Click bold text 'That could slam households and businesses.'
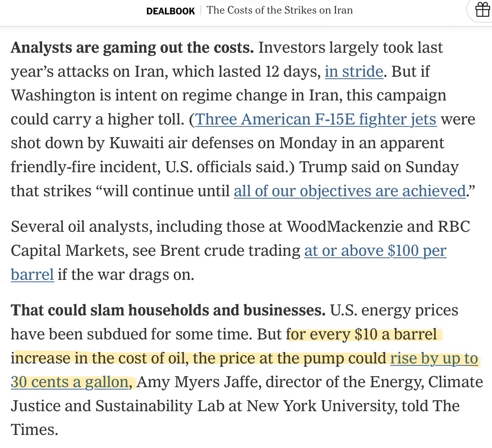This screenshot has width=492, height=448. coord(168,310)
